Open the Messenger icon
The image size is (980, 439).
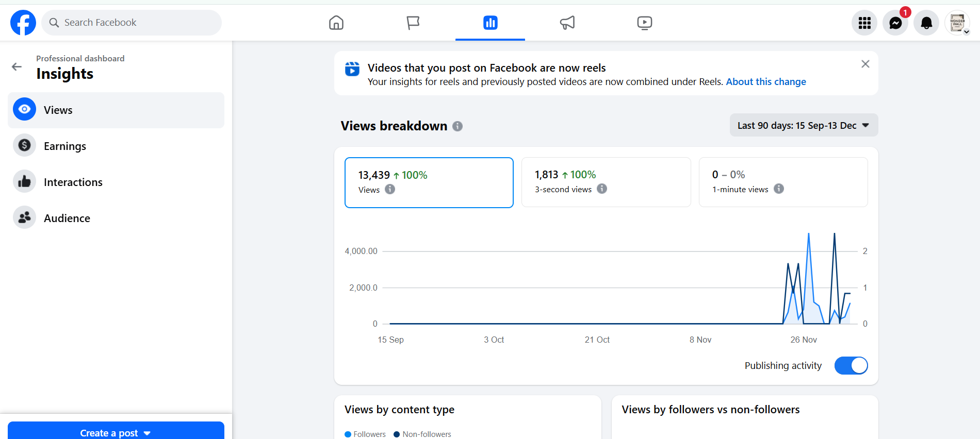[895, 23]
